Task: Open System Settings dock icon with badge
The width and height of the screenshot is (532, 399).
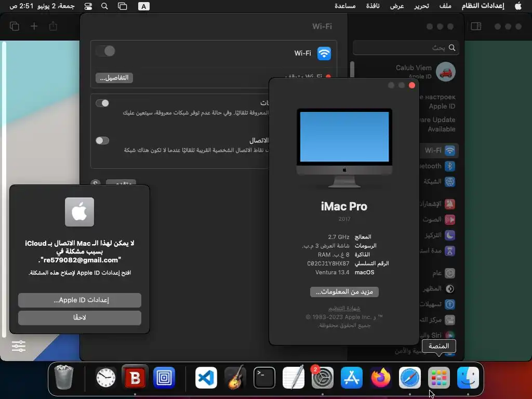Action: (322, 378)
